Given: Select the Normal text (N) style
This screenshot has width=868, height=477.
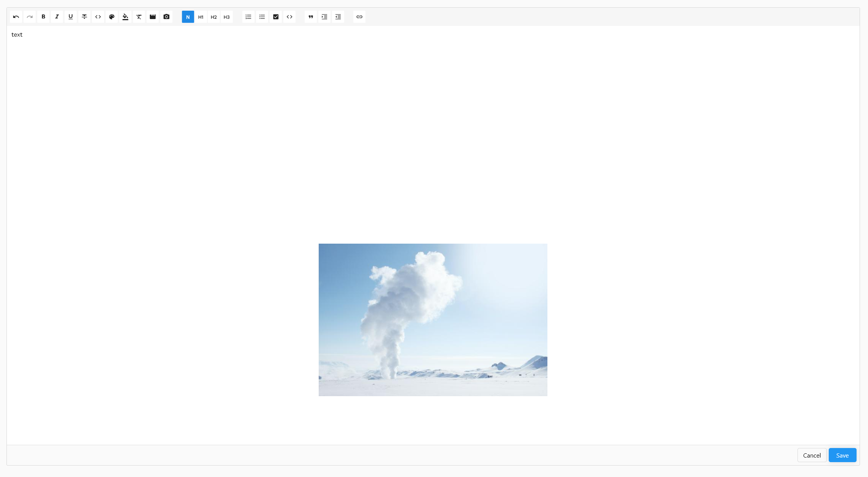Looking at the screenshot, I should pyautogui.click(x=188, y=17).
